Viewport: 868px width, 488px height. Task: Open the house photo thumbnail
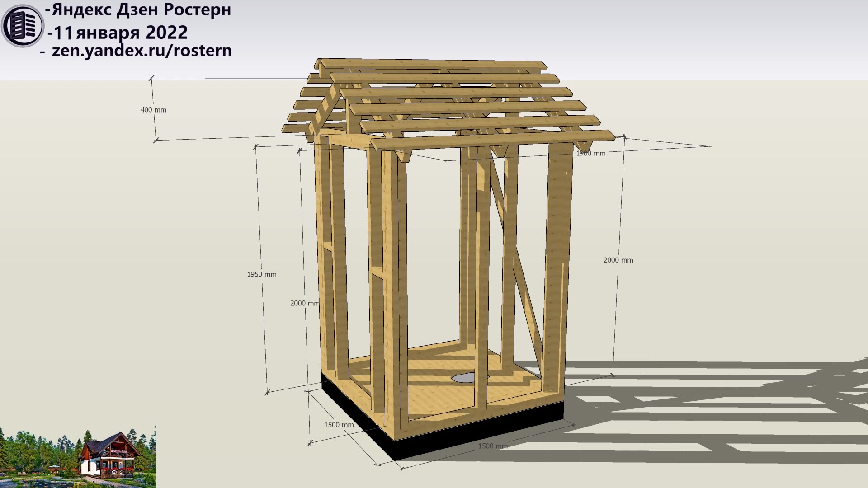tap(78, 456)
